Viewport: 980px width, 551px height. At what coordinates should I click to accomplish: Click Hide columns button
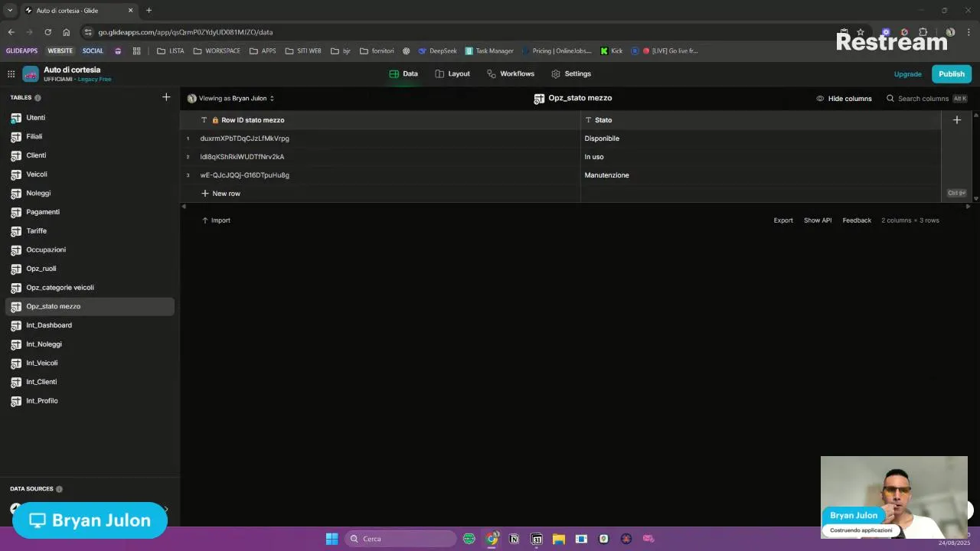[x=844, y=99]
